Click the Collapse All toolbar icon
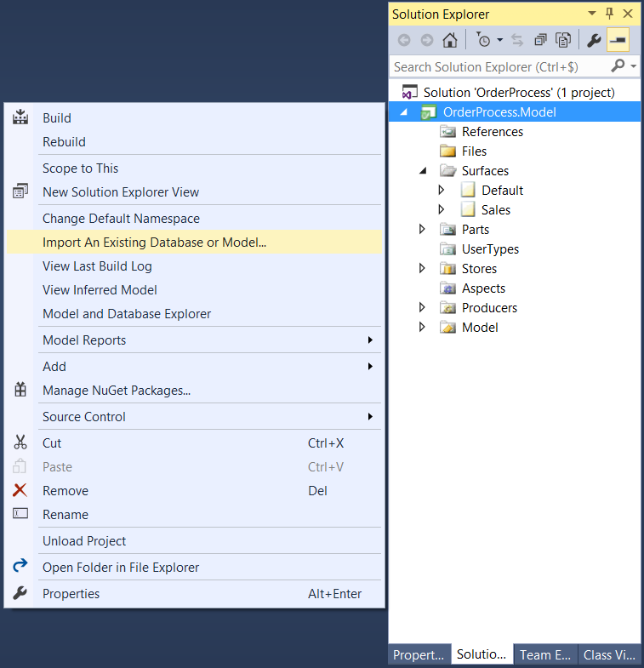Viewport: 644px width, 668px height. tap(540, 40)
